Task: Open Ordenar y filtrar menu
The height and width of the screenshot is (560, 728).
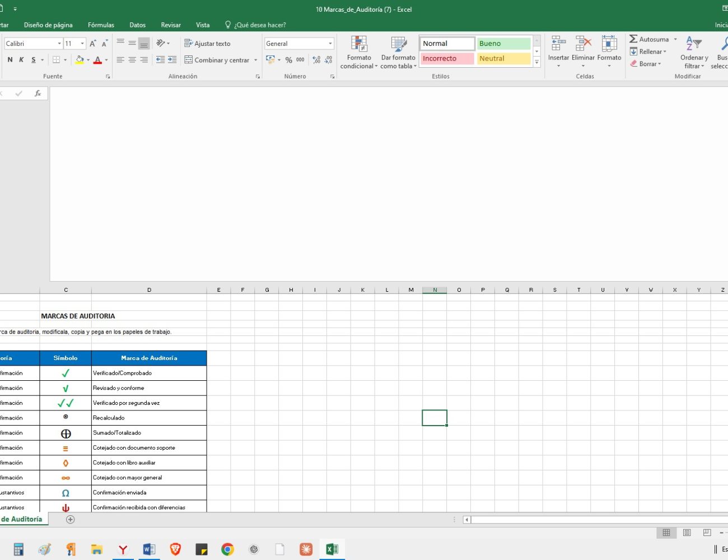Action: tap(694, 52)
